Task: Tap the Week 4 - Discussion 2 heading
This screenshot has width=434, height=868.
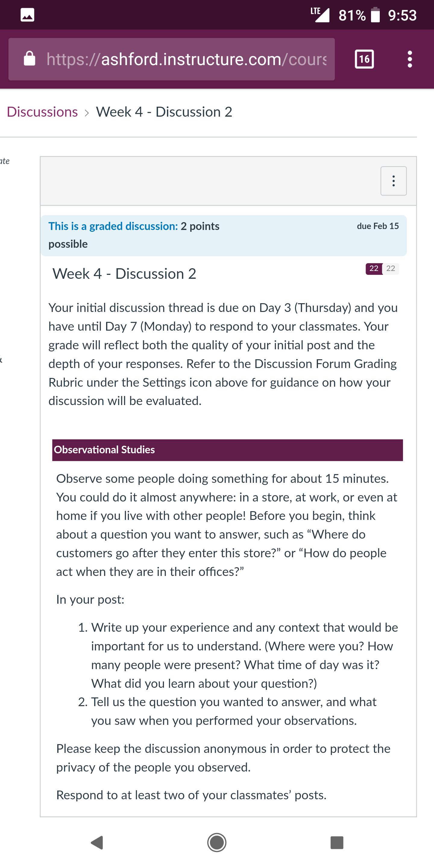Action: click(x=124, y=274)
